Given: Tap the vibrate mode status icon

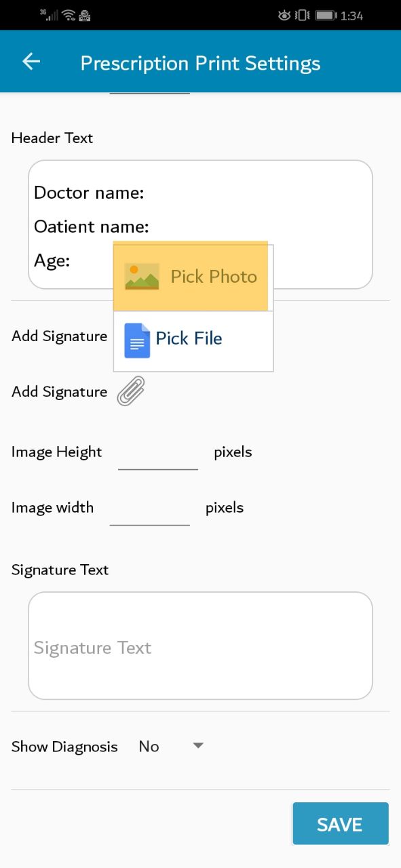Looking at the screenshot, I should tap(303, 15).
